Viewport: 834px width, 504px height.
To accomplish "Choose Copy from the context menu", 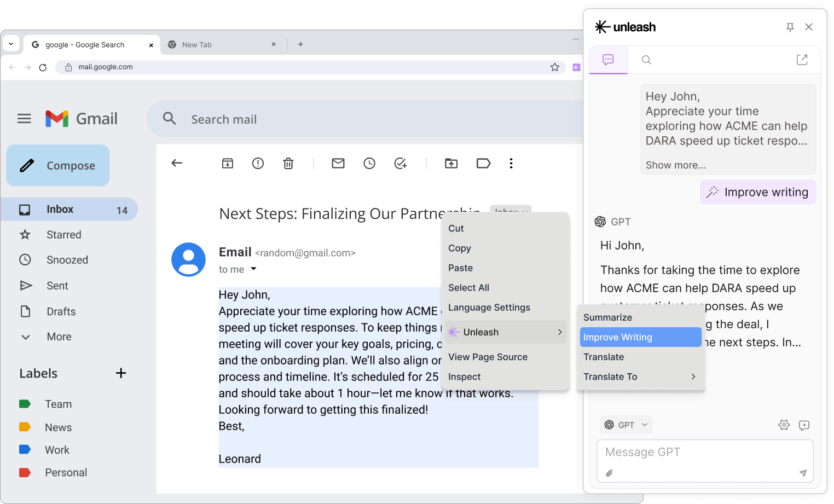I will [x=505, y=248].
